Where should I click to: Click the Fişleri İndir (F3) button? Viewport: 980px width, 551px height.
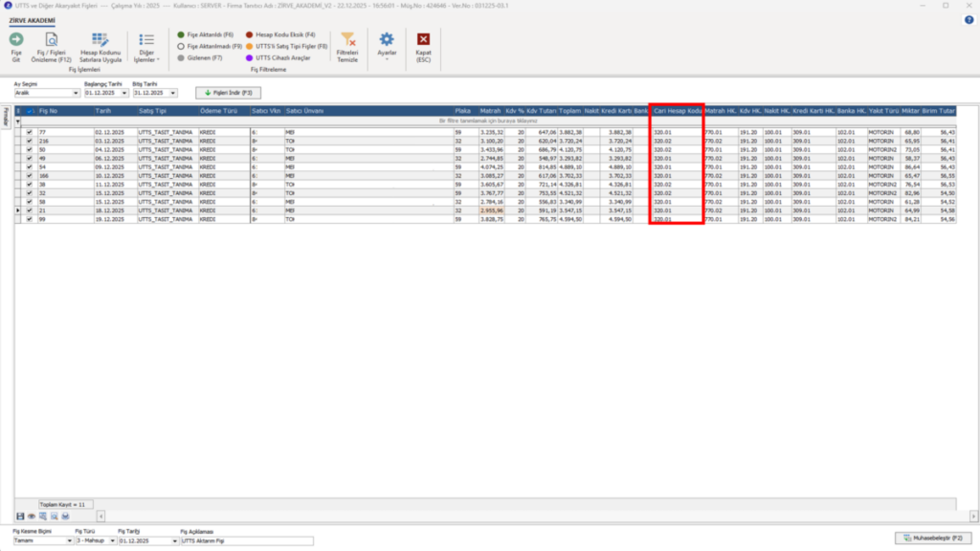[x=228, y=93]
